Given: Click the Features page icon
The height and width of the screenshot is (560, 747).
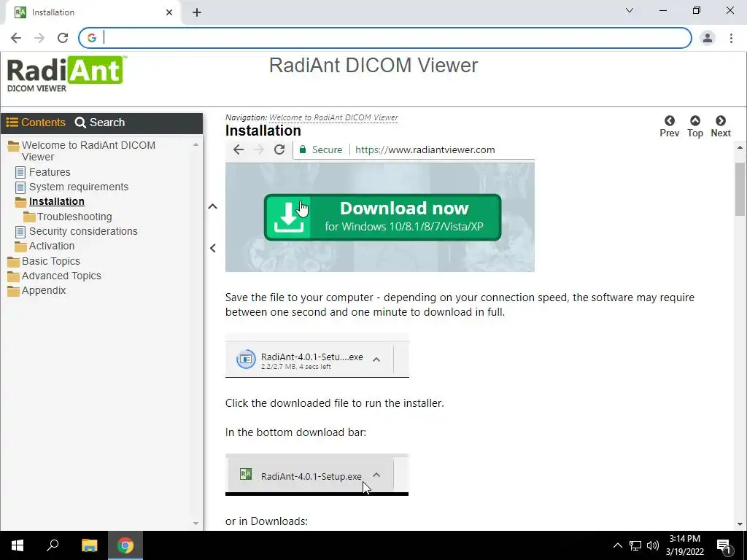Looking at the screenshot, I should [x=20, y=172].
